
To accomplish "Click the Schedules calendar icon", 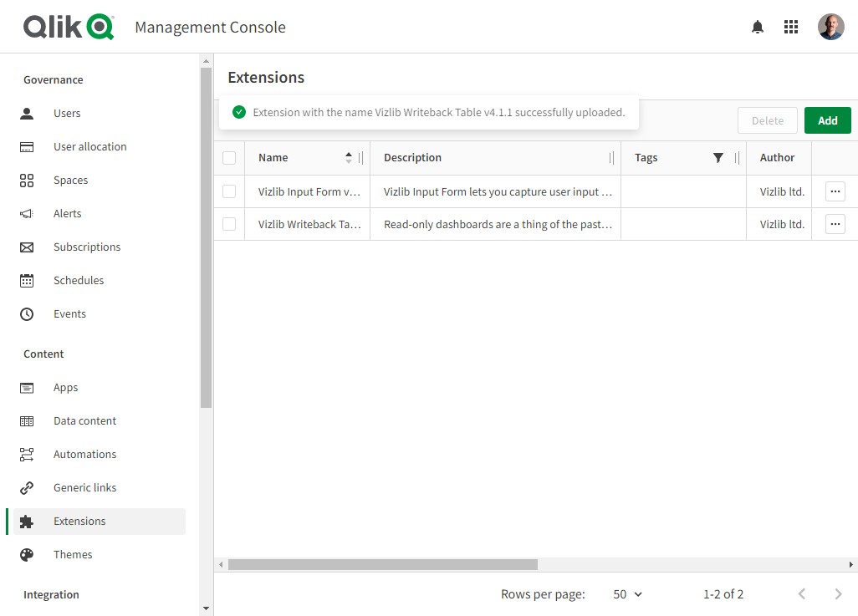I will 27,281.
